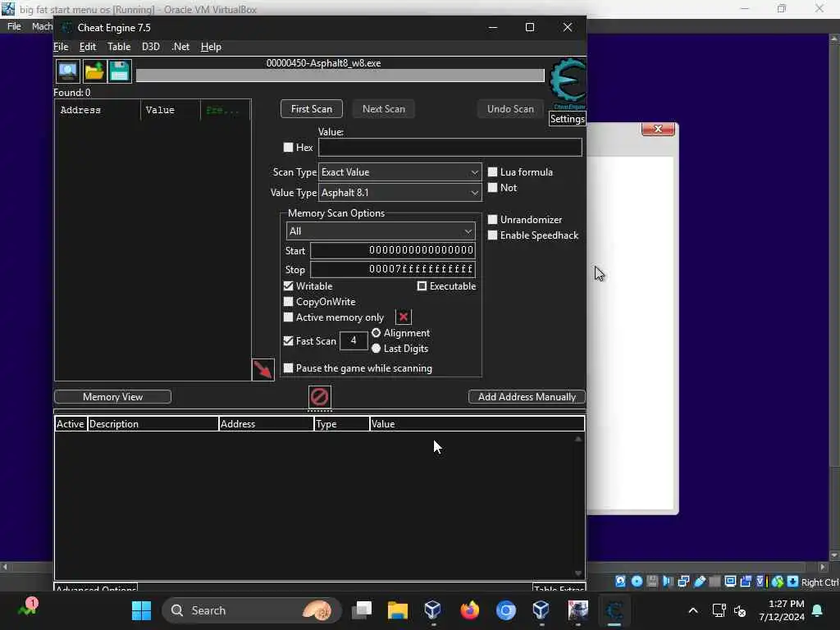Show hidden system tray icons
The width and height of the screenshot is (840, 630).
pyautogui.click(x=692, y=610)
